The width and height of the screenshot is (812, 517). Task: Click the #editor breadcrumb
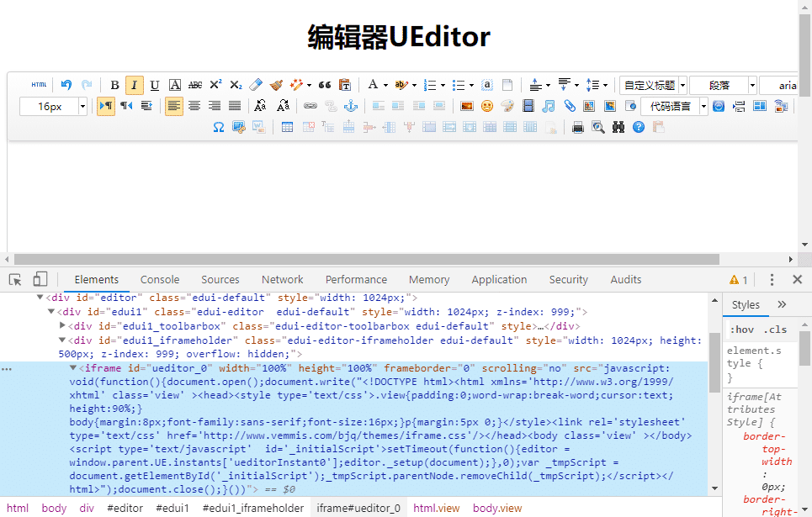point(125,509)
